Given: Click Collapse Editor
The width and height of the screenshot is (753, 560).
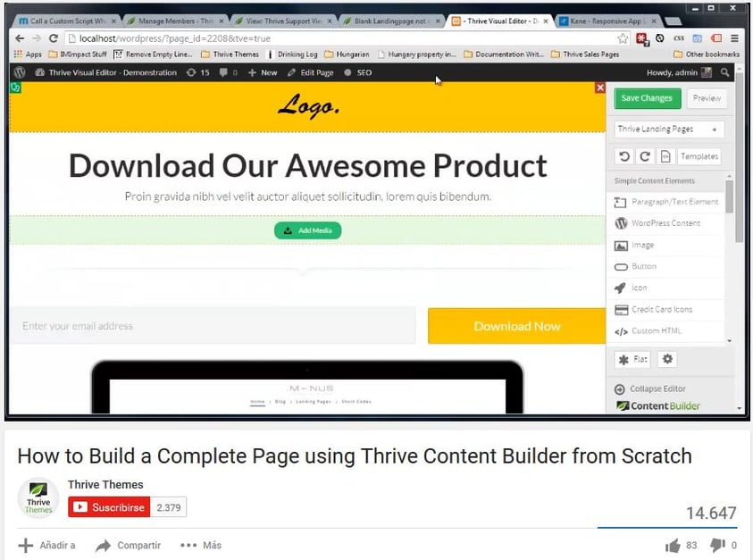Looking at the screenshot, I should point(650,389).
